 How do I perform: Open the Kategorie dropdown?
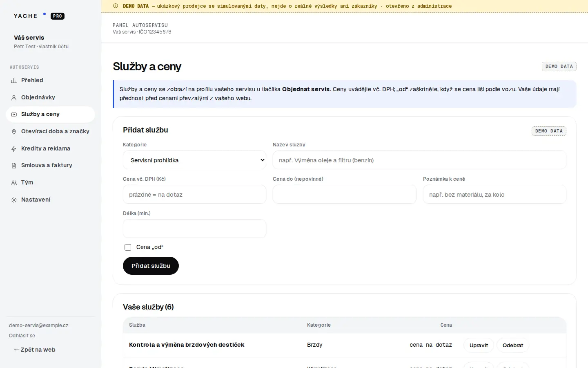coord(194,160)
